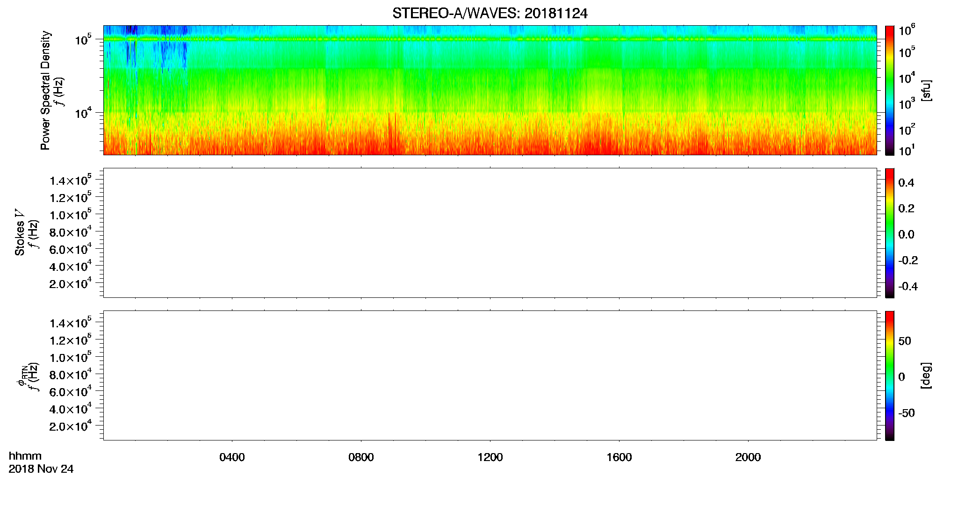
Task: Click the power spectral density color bar
Action: click(889, 90)
